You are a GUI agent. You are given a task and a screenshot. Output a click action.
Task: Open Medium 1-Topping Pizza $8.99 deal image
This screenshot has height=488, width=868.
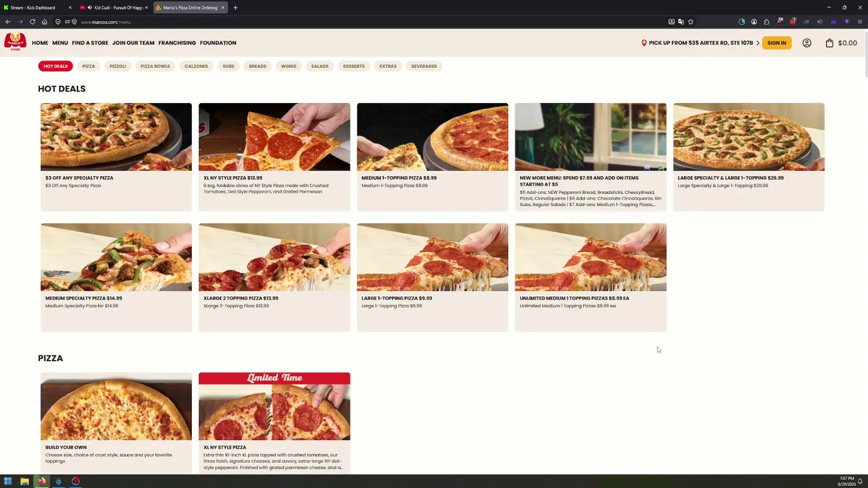[x=433, y=137]
